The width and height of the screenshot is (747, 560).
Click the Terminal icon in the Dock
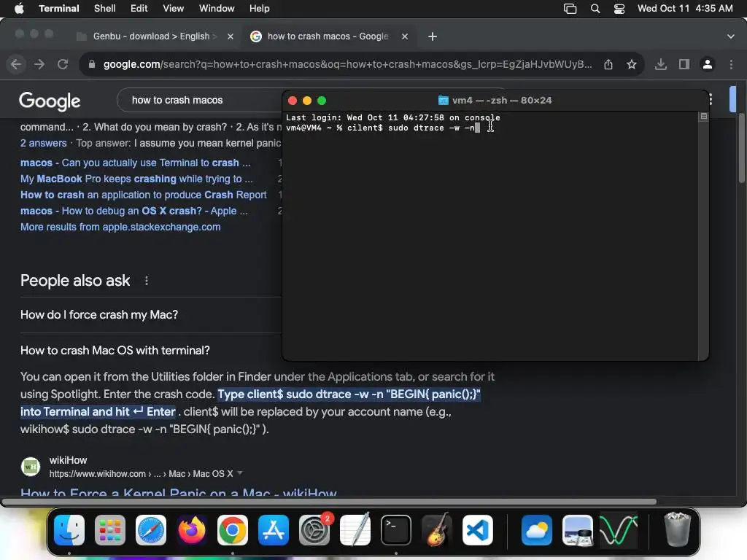coord(396,530)
